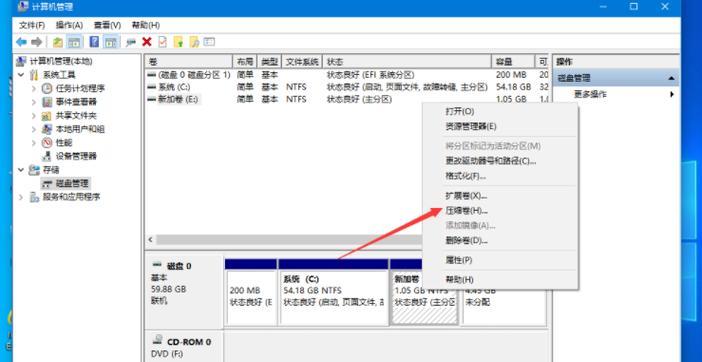Click the red X delete toolbar icon
This screenshot has width=702, height=362.
pyautogui.click(x=146, y=42)
